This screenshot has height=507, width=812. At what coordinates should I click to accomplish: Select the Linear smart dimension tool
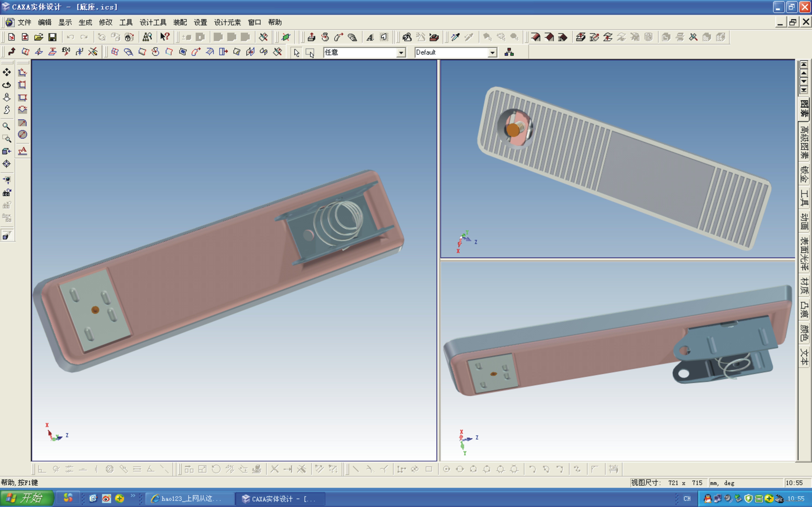tap(22, 72)
